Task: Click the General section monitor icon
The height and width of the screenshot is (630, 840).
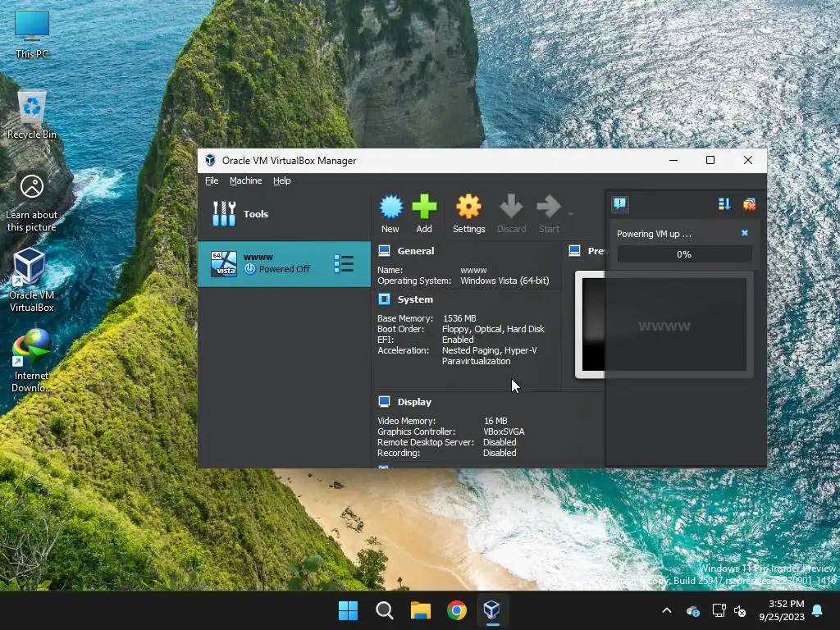Action: click(x=384, y=250)
